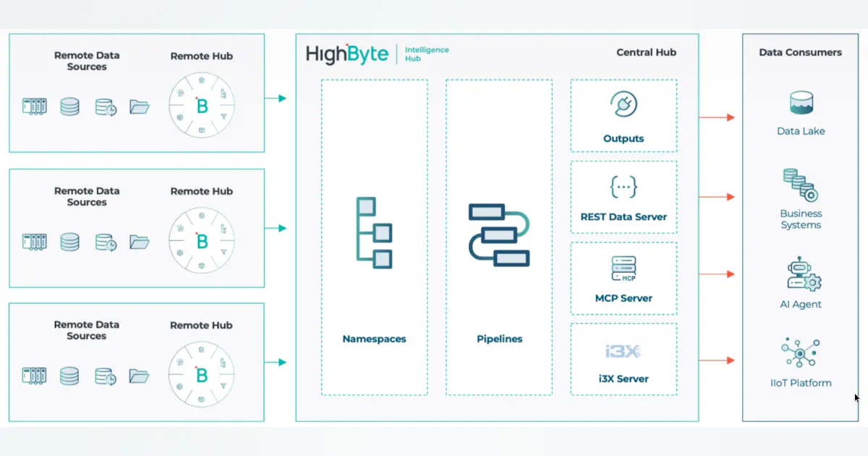Viewport: 868px width, 456px height.
Task: Click the database cylinder icon in the bottom Remote Data Sources panel
Action: (70, 376)
